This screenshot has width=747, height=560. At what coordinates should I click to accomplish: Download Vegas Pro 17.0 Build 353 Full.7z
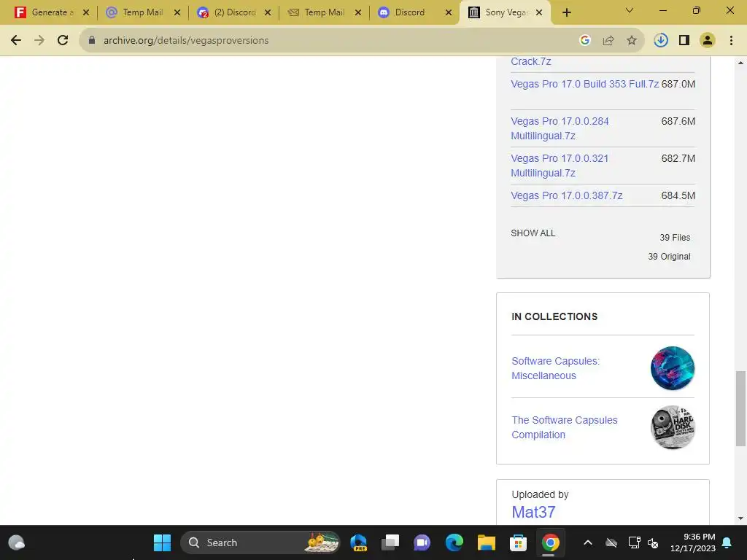(584, 84)
